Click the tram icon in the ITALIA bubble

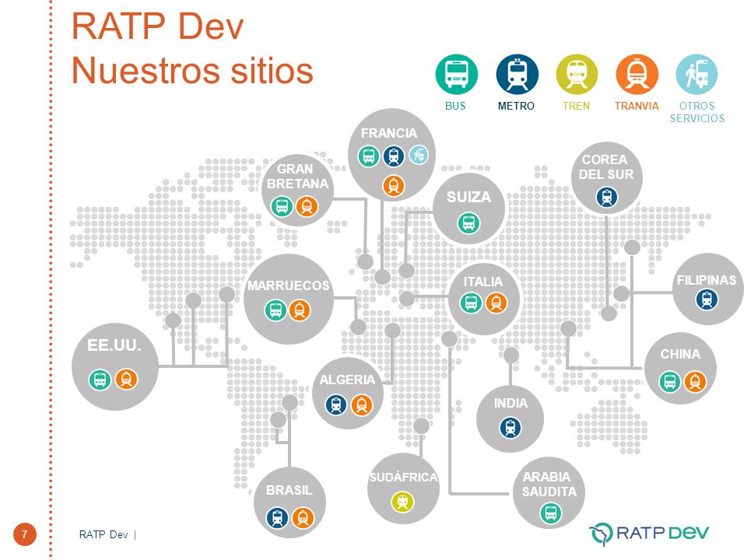496,303
